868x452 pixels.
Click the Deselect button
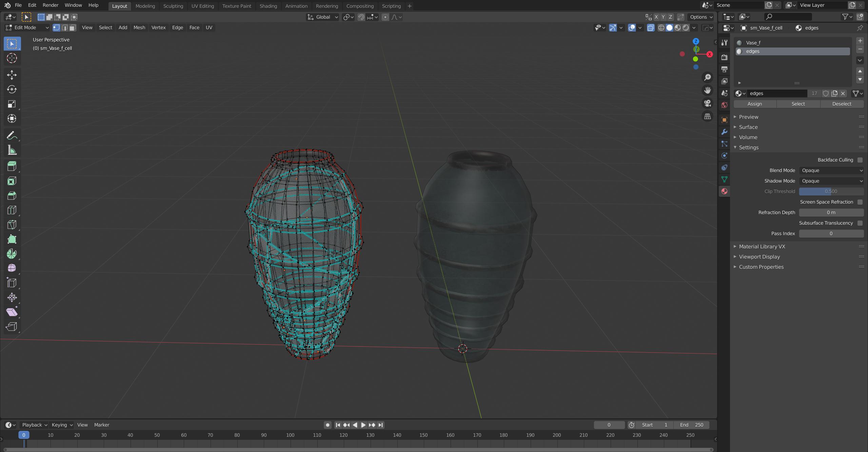[x=842, y=104]
